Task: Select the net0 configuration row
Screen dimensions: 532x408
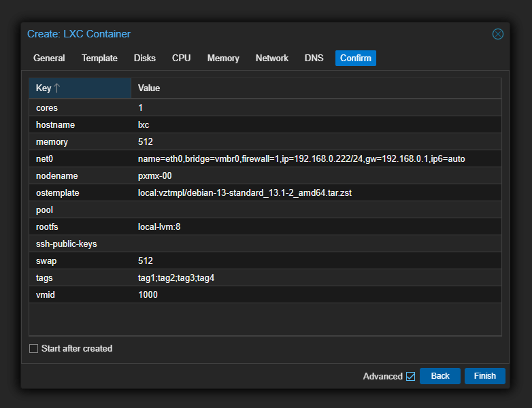Action: pyautogui.click(x=265, y=159)
